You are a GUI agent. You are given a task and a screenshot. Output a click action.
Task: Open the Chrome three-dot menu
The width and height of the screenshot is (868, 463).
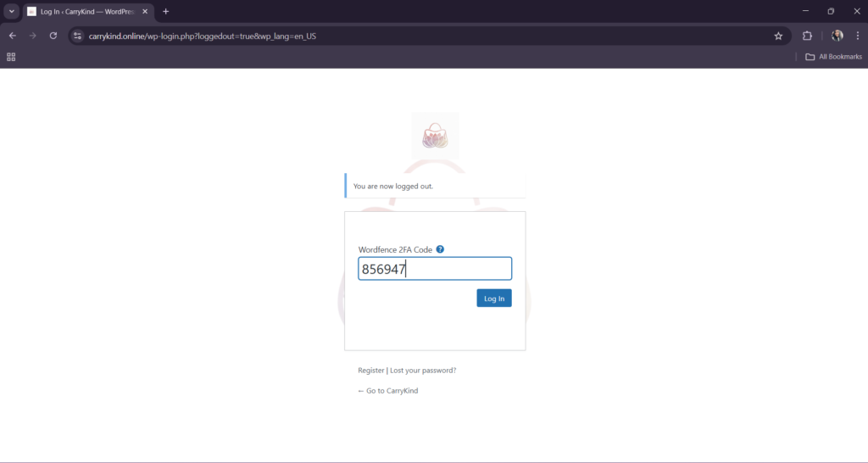click(857, 36)
